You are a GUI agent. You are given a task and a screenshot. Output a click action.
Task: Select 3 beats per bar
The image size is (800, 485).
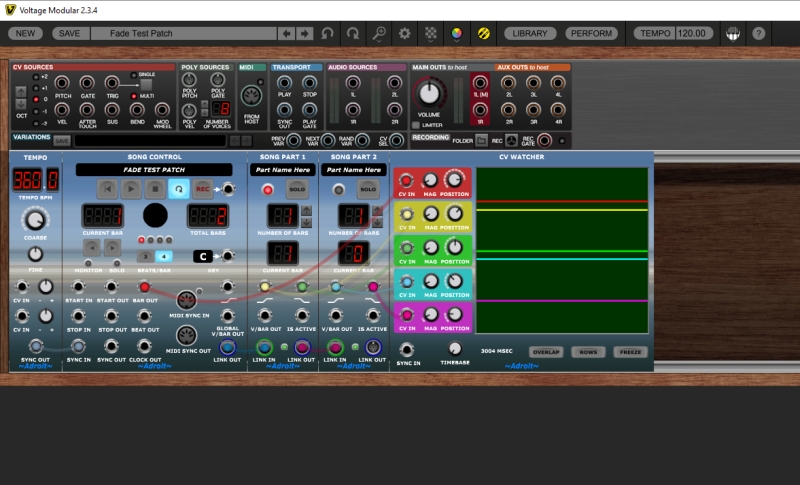coord(145,257)
